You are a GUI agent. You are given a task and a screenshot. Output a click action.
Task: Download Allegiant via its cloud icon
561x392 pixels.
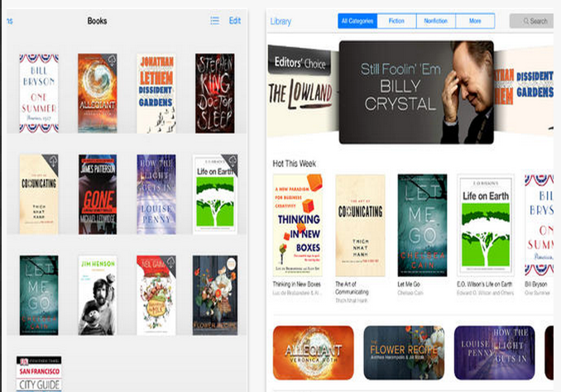pos(112,60)
